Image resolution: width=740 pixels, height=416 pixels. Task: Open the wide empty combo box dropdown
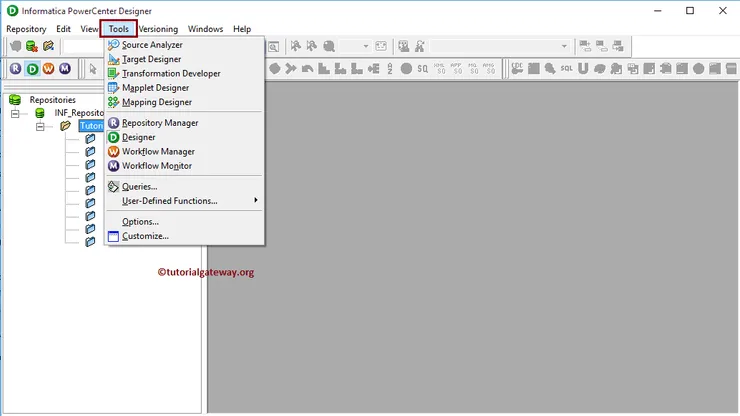pyautogui.click(x=564, y=46)
